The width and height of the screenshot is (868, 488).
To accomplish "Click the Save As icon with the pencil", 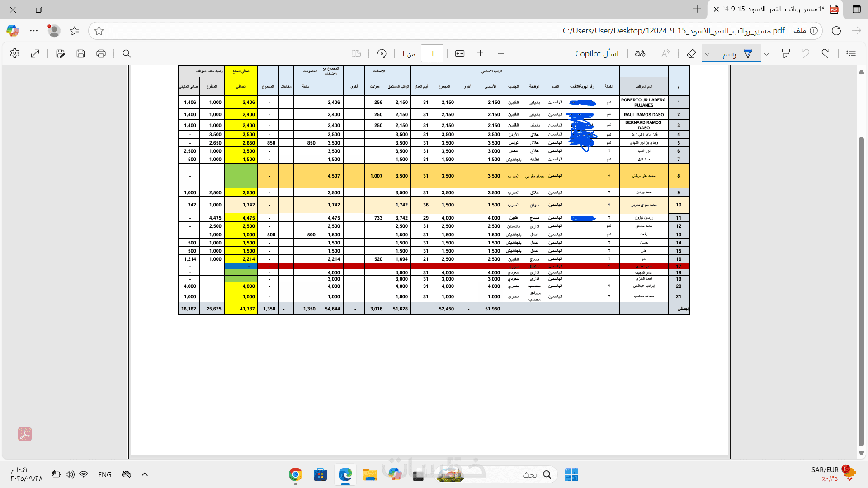I will pos(60,53).
